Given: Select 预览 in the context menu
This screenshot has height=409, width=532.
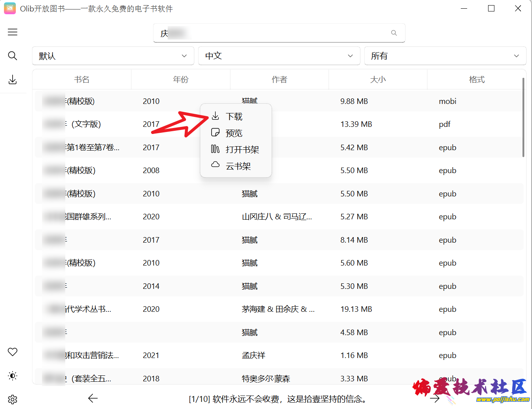Looking at the screenshot, I should 234,133.
